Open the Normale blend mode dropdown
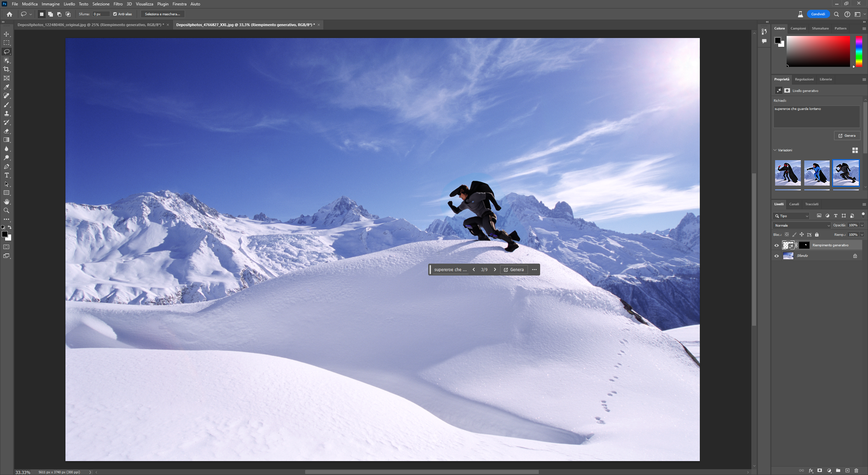Image resolution: width=868 pixels, height=475 pixels. click(802, 225)
